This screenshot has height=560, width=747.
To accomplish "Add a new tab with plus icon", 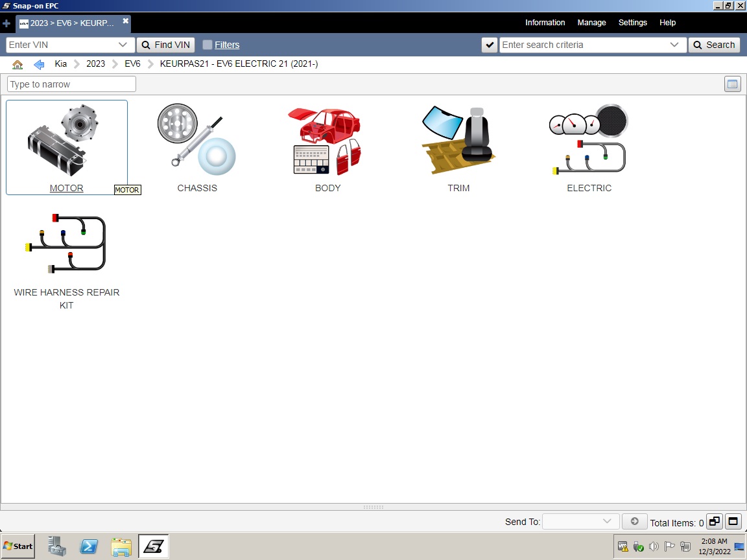I will pos(6,23).
